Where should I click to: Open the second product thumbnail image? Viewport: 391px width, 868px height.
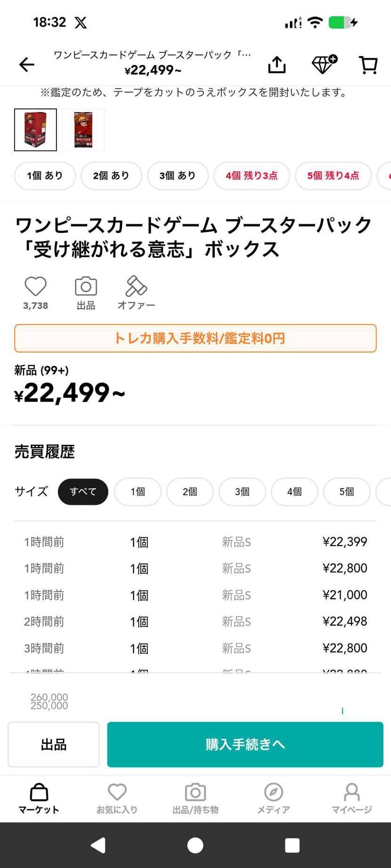[82, 129]
